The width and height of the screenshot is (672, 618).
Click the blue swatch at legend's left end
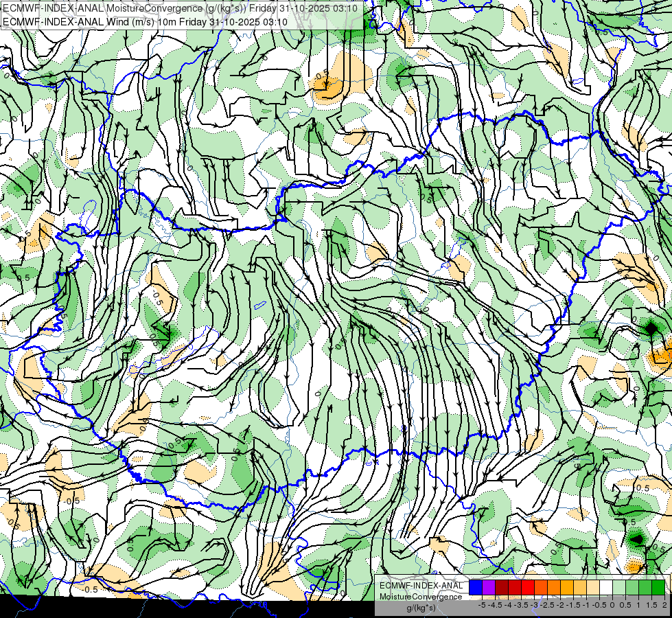coord(476,587)
